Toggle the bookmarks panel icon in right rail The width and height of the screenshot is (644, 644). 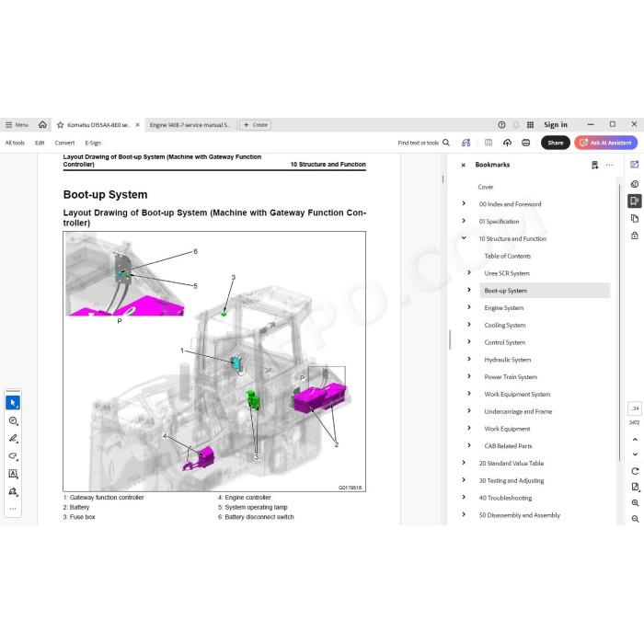coord(635,201)
